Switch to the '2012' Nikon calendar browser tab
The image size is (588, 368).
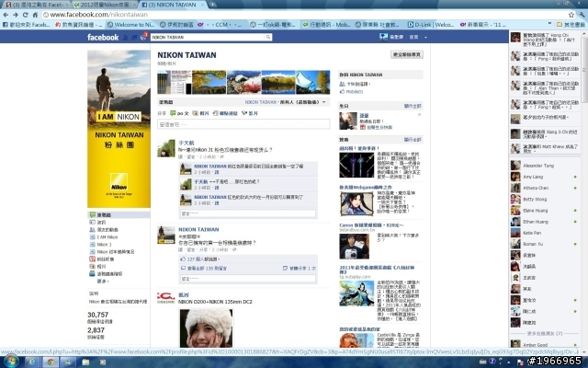tap(105, 5)
